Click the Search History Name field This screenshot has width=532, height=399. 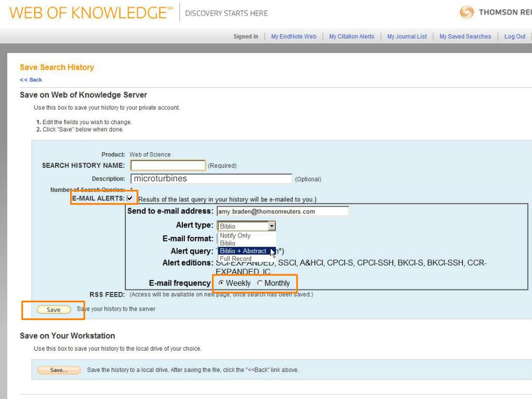tap(168, 165)
